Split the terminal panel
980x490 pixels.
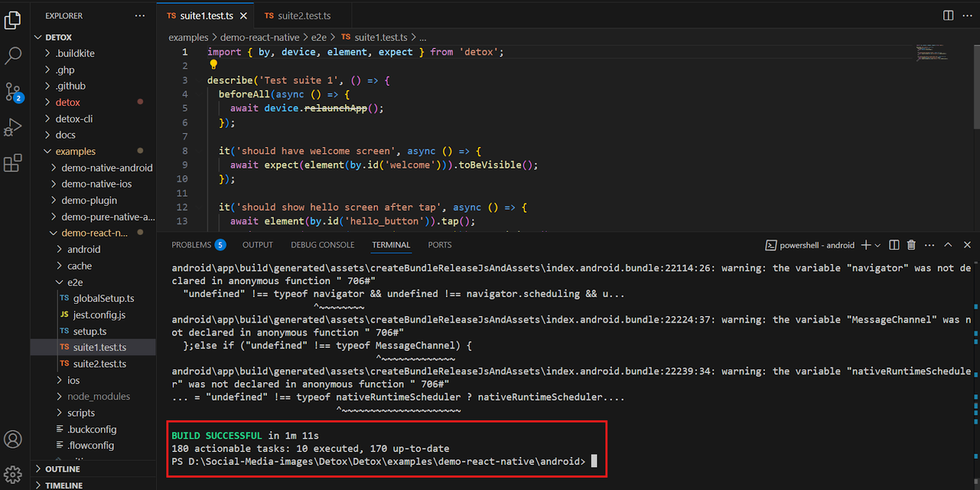894,245
